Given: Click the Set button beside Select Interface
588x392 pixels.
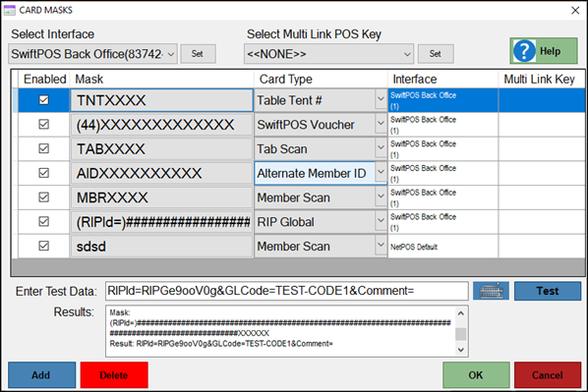Looking at the screenshot, I should coord(198,54).
